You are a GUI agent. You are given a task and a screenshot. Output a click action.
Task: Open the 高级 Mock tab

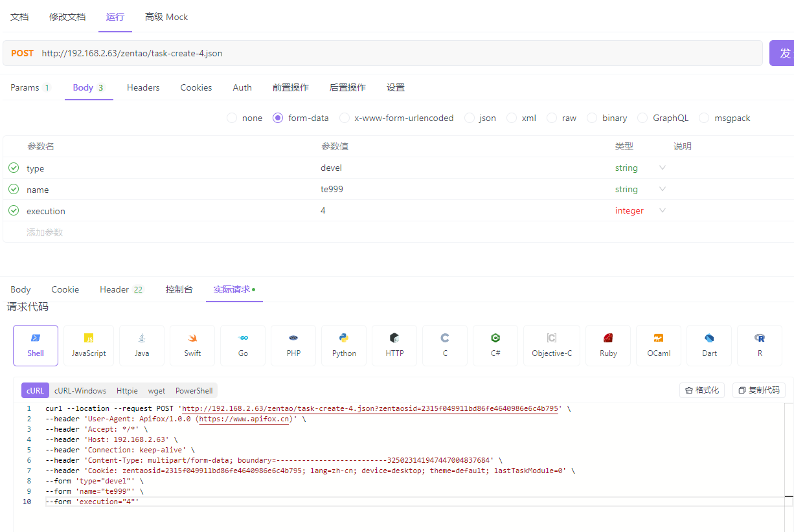coord(166,17)
